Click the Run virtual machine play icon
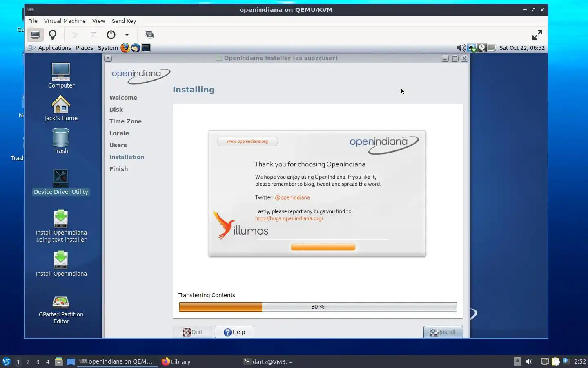 (x=76, y=35)
